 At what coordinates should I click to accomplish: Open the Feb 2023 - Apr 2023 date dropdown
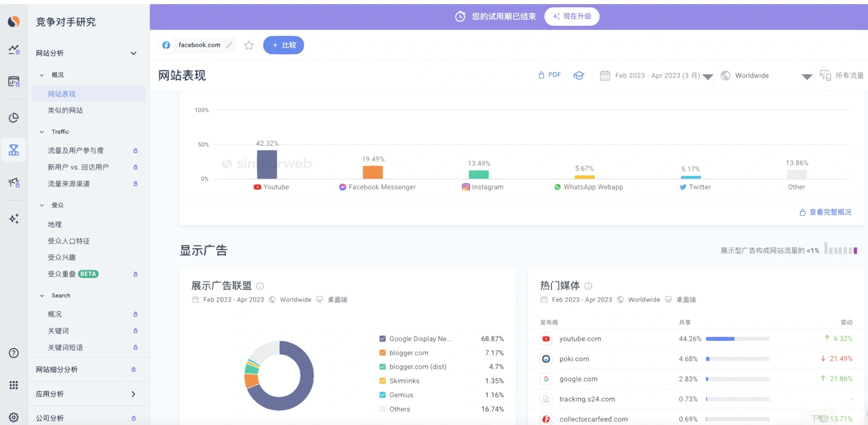click(657, 76)
